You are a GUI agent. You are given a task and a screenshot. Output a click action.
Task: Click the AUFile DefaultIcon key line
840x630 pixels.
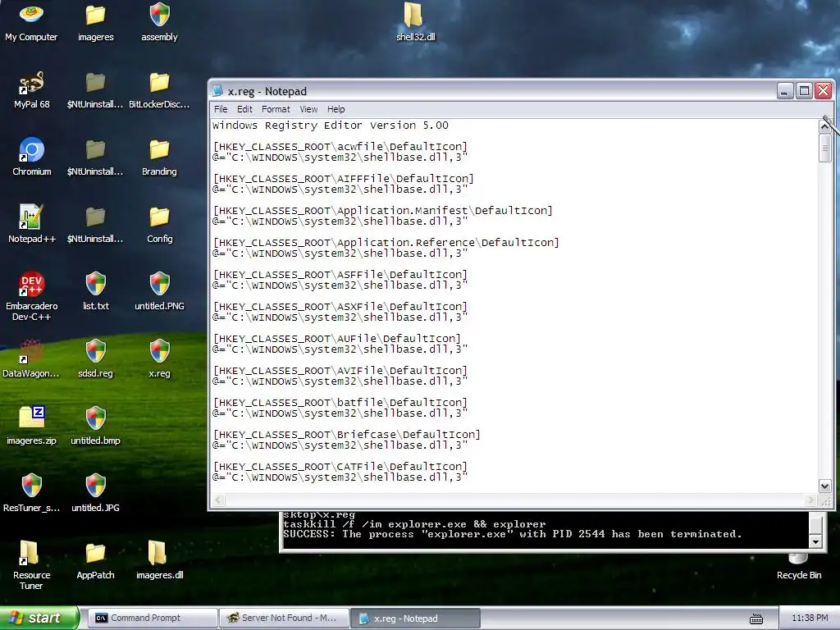(x=337, y=339)
